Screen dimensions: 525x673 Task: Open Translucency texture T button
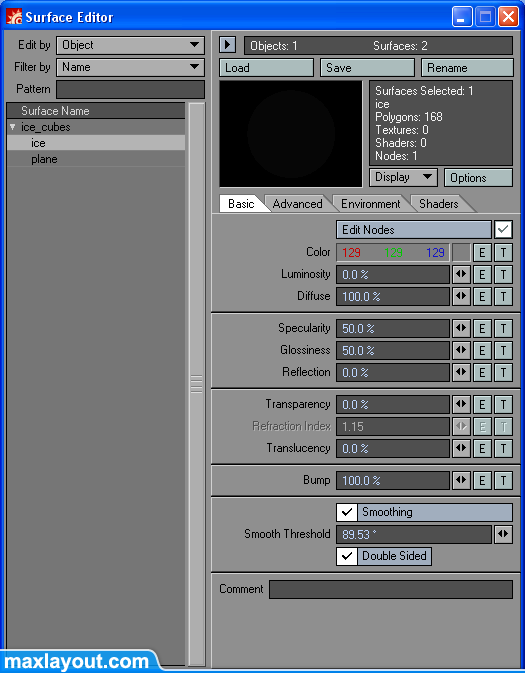pyautogui.click(x=504, y=449)
